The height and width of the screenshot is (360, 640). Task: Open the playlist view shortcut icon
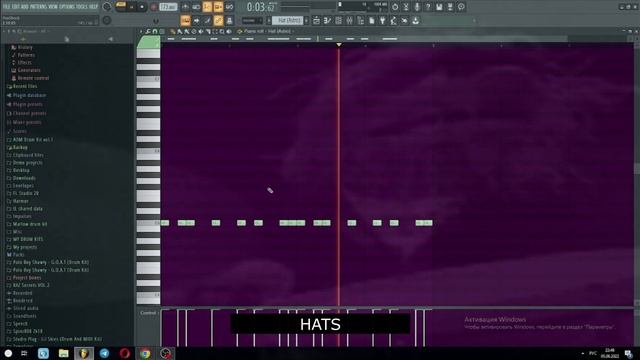[316, 20]
